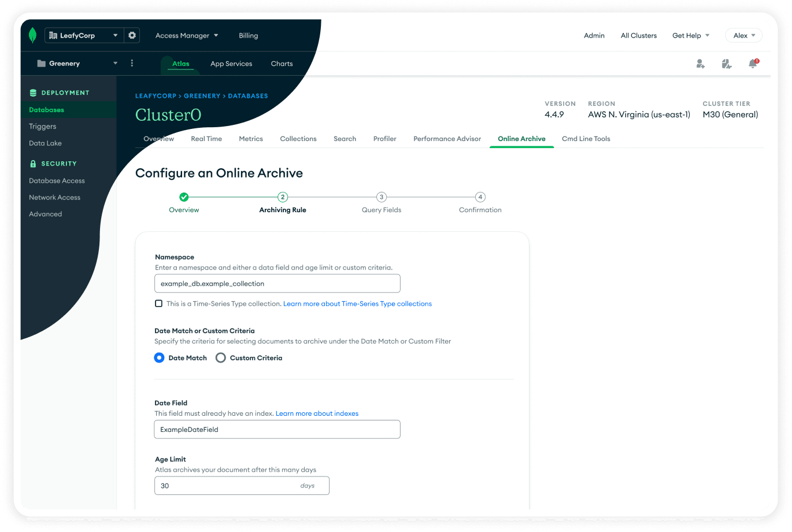This screenshot has width=792, height=532.
Task: Open the Collections tab
Action: 298,139
